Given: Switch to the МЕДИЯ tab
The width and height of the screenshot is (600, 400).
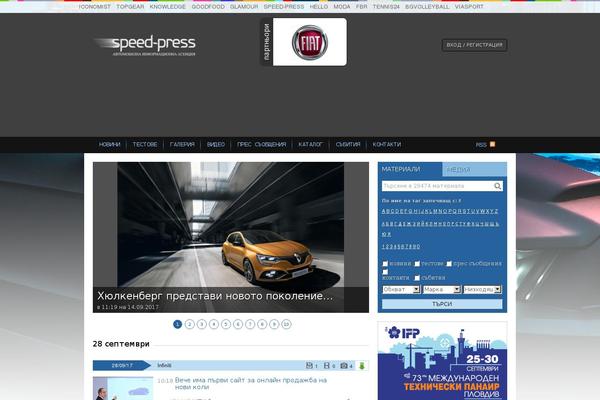Looking at the screenshot, I should 474,169.
